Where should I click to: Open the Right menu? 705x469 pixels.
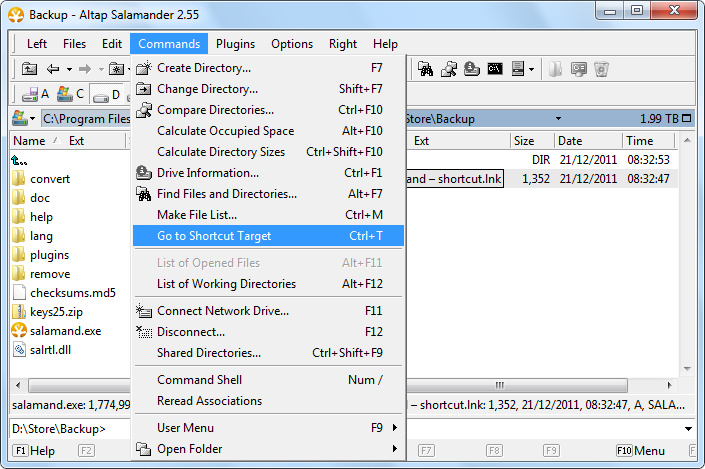tap(343, 44)
